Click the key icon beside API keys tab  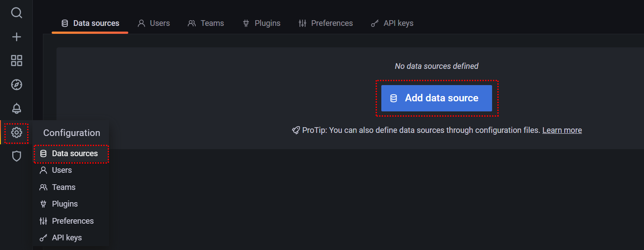point(374,23)
